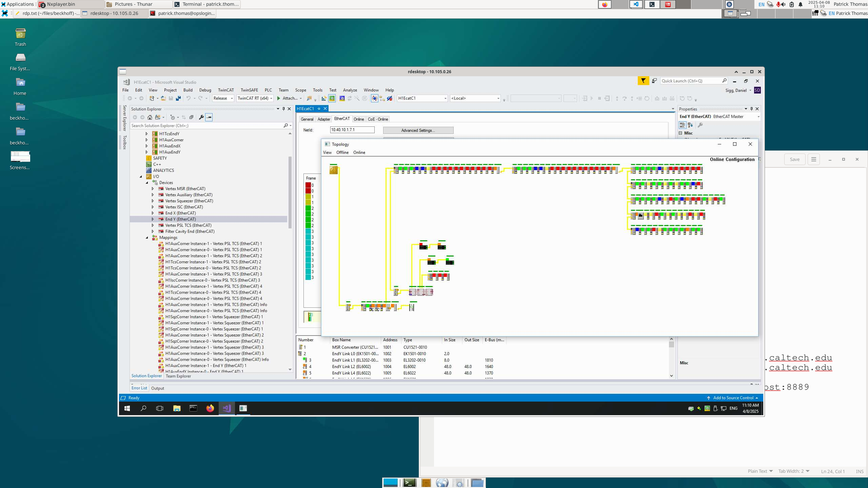This screenshot has width=868, height=488.
Task: Collapse the Mappings tree node
Action: (x=147, y=238)
